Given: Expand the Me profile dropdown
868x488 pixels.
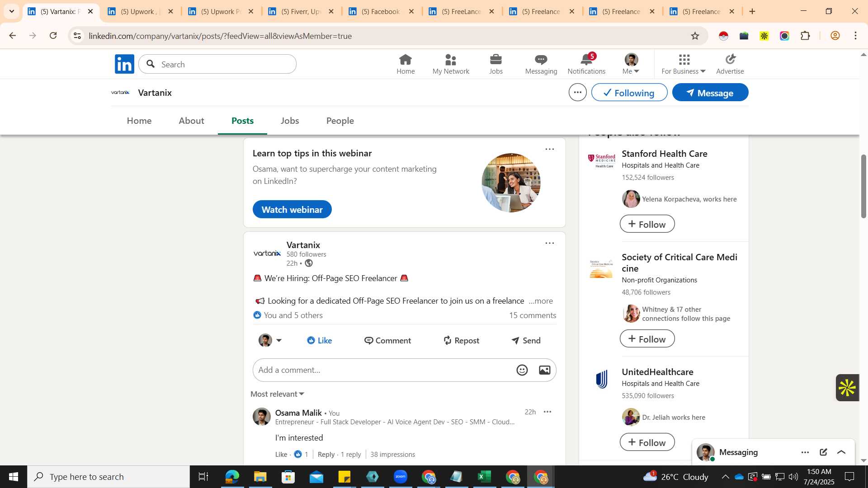Looking at the screenshot, I should pyautogui.click(x=631, y=64).
